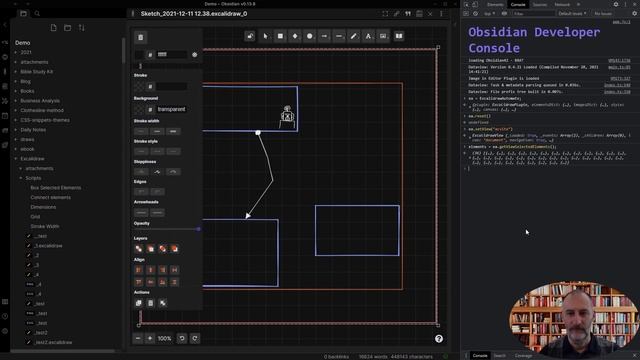Set sloppiness to Cartoonist (third option)
640x360 pixels.
tap(173, 172)
